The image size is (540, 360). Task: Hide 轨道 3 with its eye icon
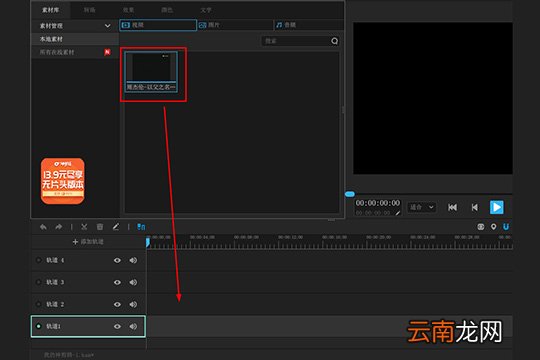[117, 282]
